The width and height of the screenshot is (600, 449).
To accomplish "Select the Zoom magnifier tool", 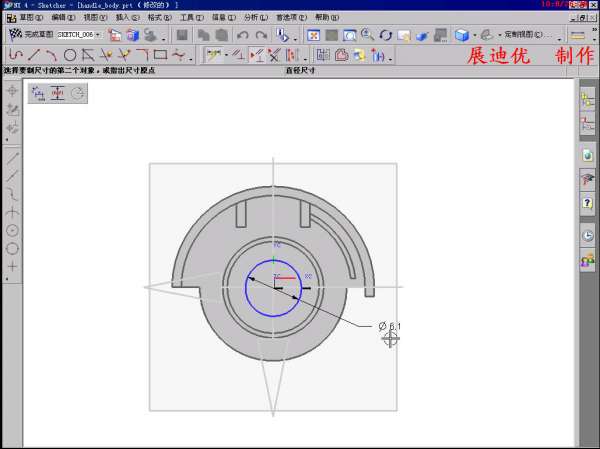I will coord(367,35).
